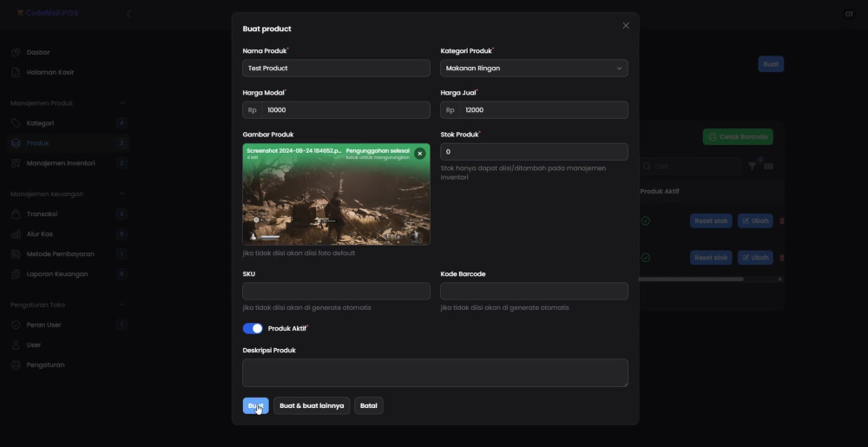
Task: Click the Halaman Kasir page icon
Action: (16, 72)
